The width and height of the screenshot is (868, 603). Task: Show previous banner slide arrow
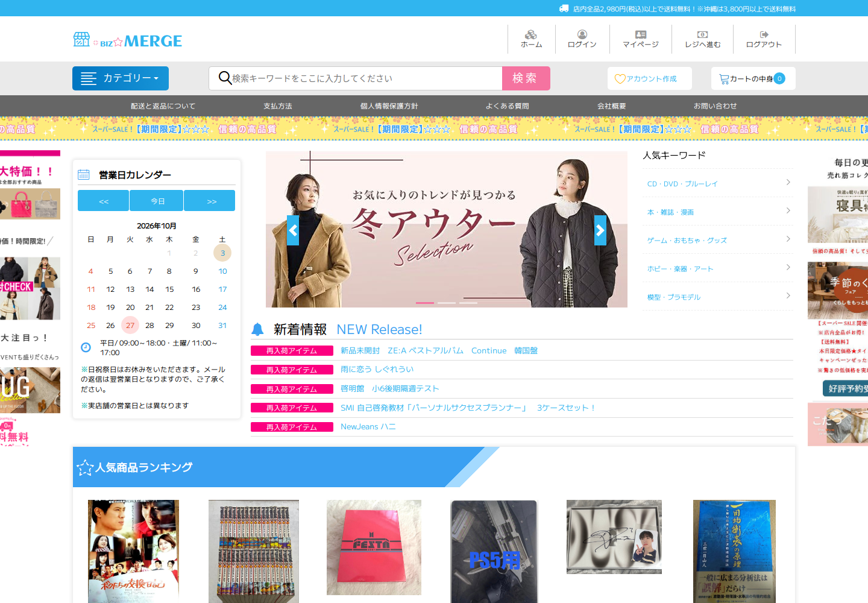point(293,230)
